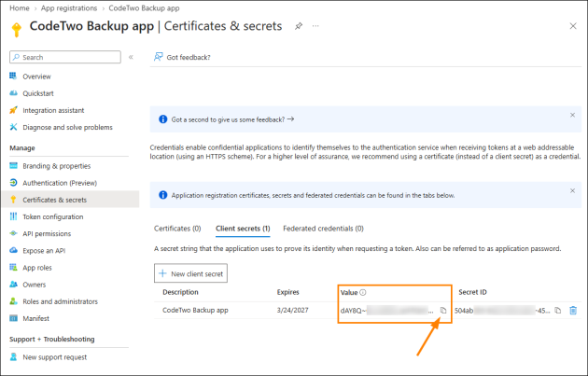Select the Client secrets (1) tab
Image resolution: width=588 pixels, height=376 pixels.
point(243,229)
